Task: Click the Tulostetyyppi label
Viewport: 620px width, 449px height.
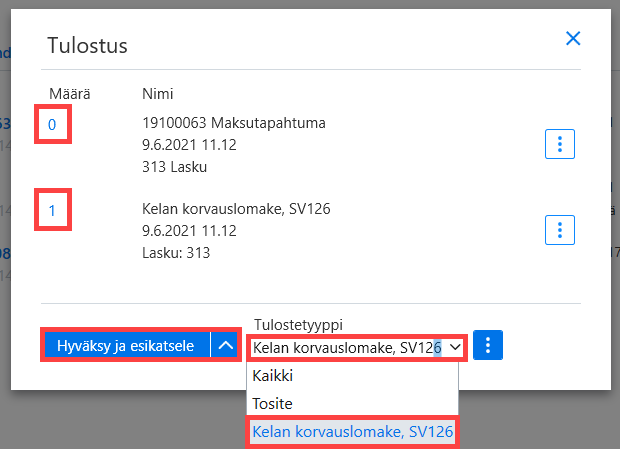Action: tap(299, 325)
